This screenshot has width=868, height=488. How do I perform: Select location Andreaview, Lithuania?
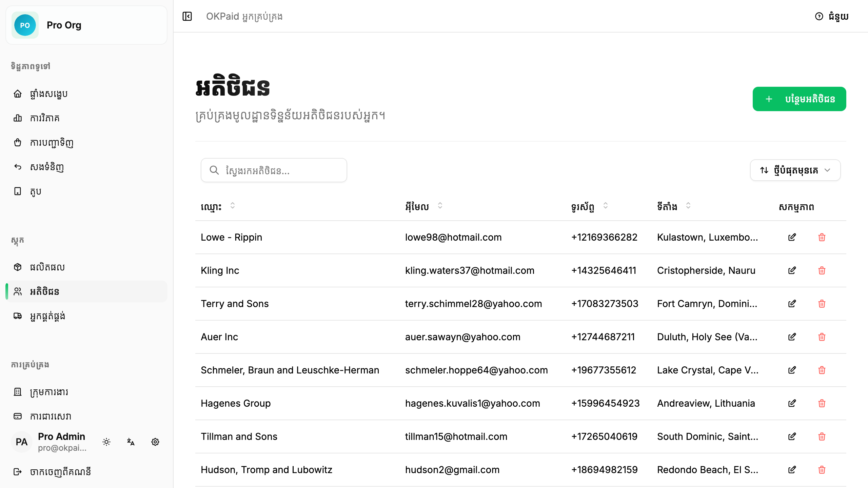pyautogui.click(x=706, y=403)
